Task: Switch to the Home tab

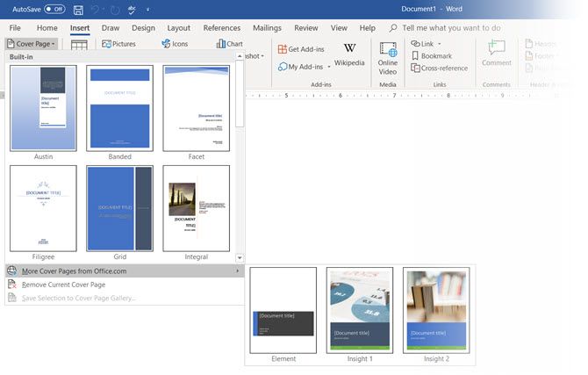Action: point(47,28)
